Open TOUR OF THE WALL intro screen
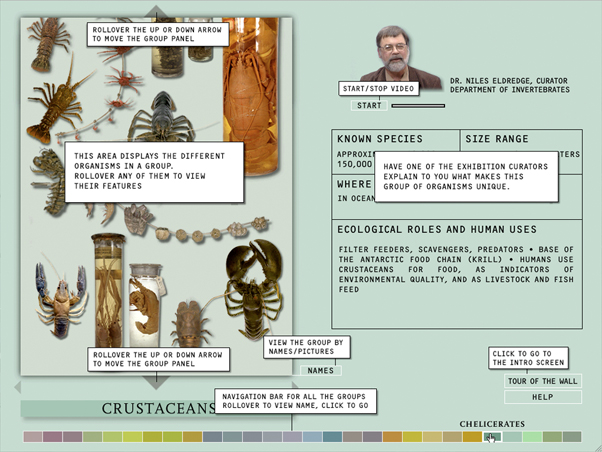 pos(542,381)
